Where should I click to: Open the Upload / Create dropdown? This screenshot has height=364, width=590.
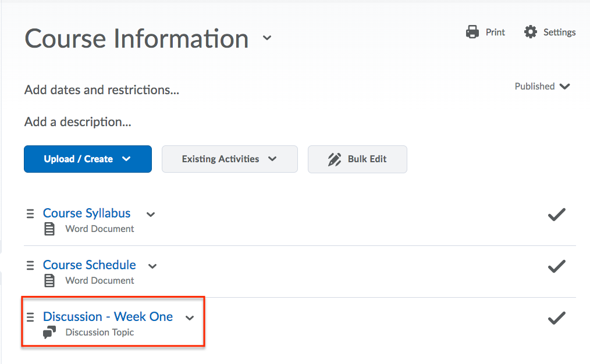pos(88,159)
